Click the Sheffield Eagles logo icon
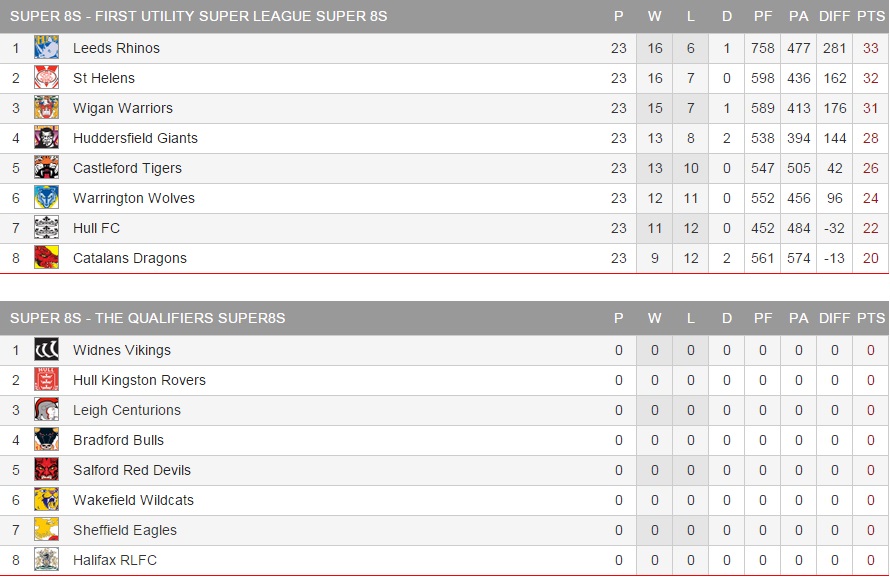This screenshot has width=890, height=577. (46, 530)
